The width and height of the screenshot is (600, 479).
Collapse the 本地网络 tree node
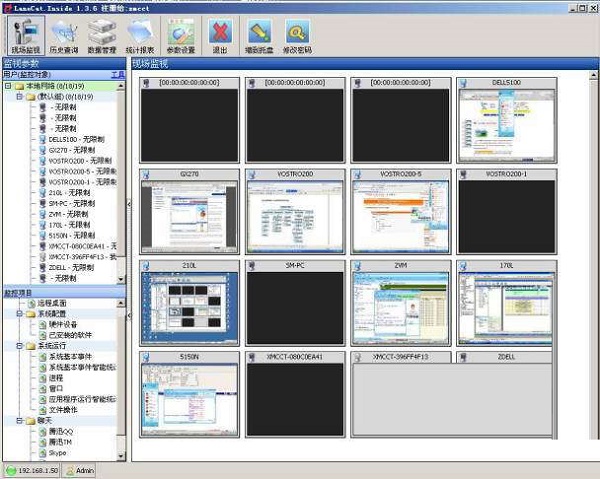[8, 86]
